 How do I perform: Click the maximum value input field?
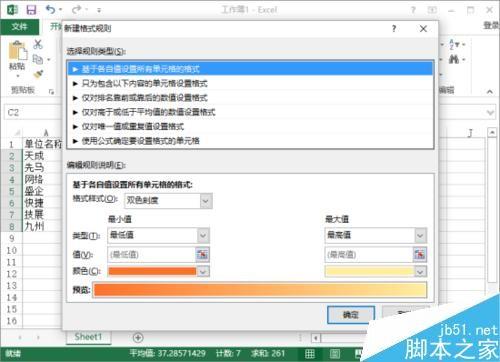pyautogui.click(x=369, y=255)
